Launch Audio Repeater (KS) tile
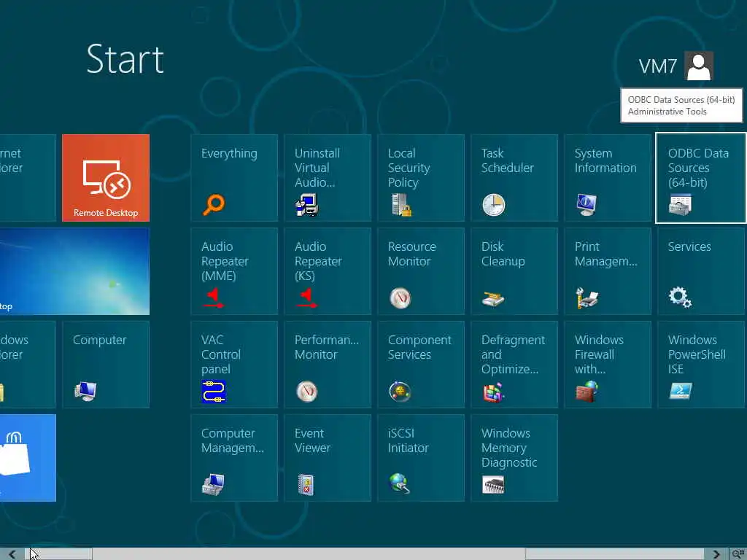Screen dimensions: 747x560 [x=328, y=271]
